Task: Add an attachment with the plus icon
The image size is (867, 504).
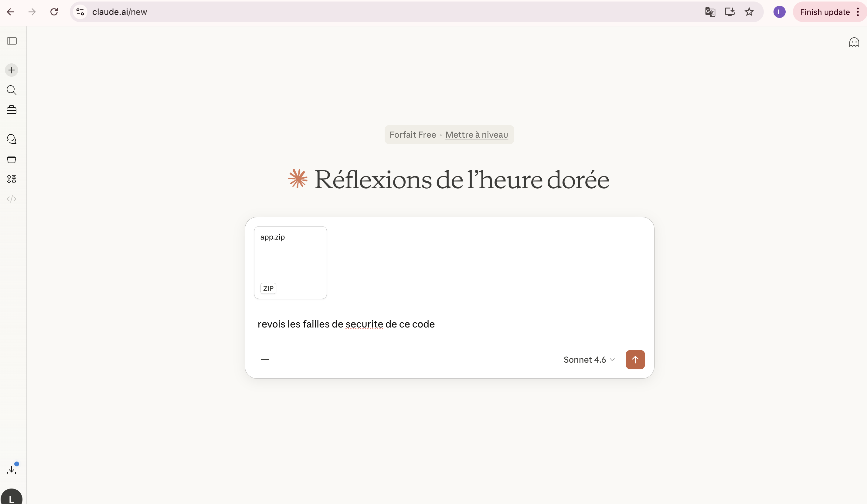Action: tap(265, 359)
